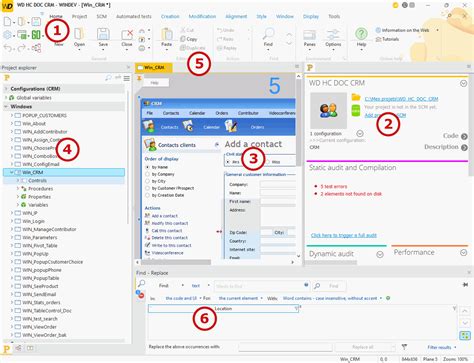
Task: Expand the Controls node under Win_CRM
Action: click(x=18, y=180)
